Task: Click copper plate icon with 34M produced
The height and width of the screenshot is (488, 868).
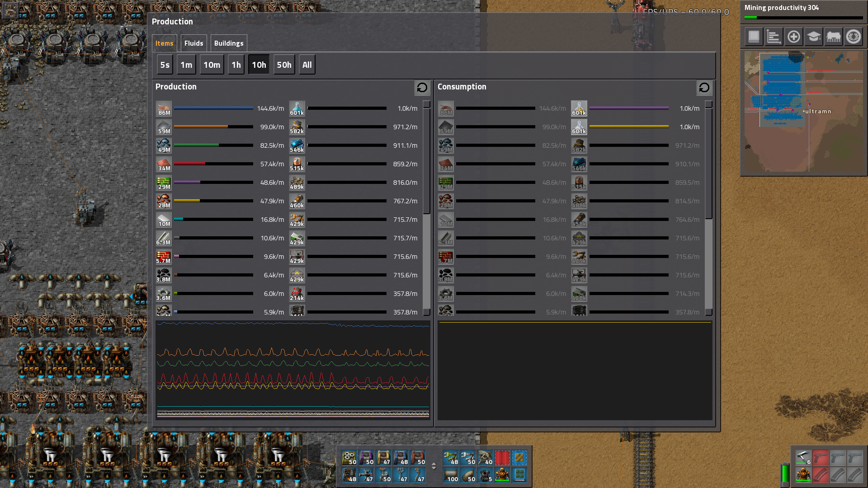Action: point(164,164)
